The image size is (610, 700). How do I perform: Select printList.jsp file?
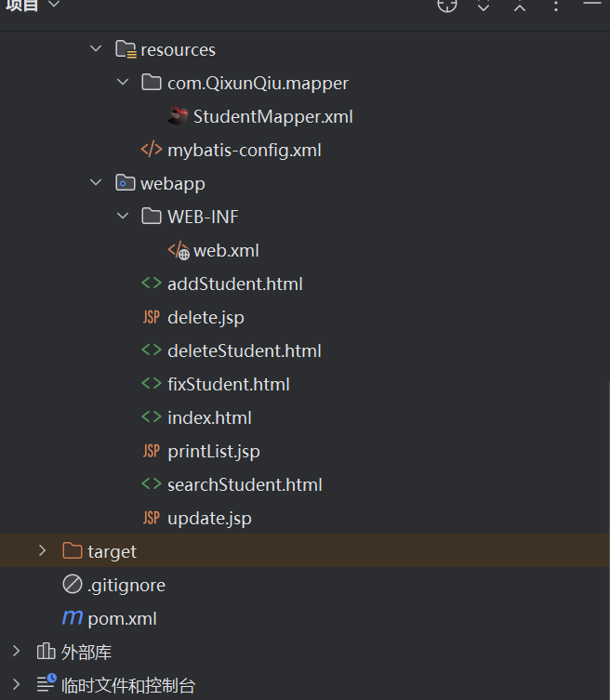coord(213,451)
